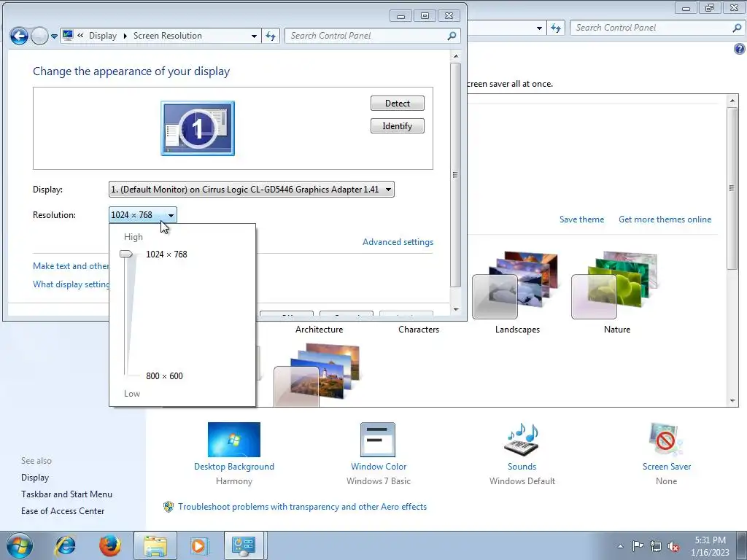Click the Display breadcrumb in address bar

pyautogui.click(x=102, y=36)
